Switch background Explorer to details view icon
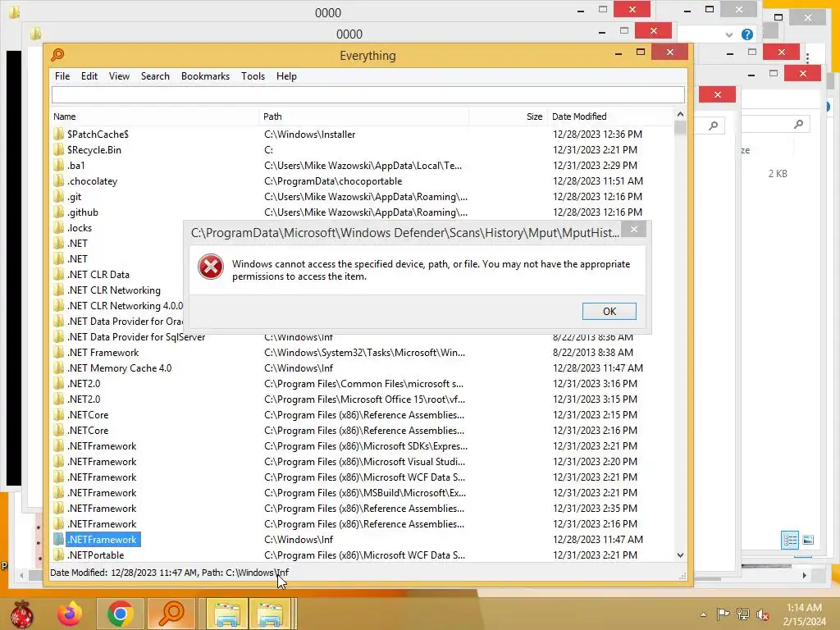The image size is (840, 630). point(790,540)
